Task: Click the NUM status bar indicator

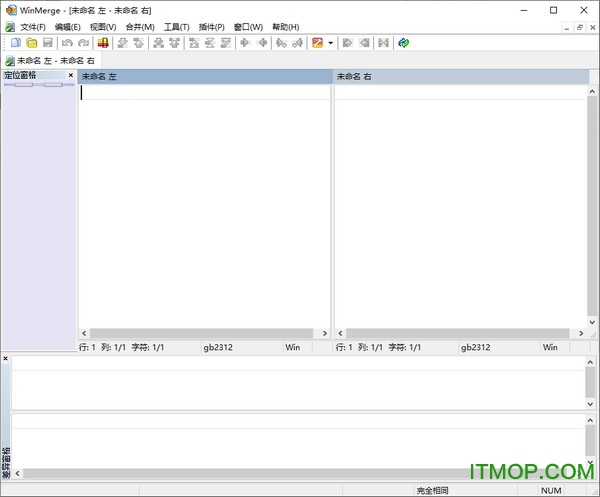Action: [x=551, y=490]
